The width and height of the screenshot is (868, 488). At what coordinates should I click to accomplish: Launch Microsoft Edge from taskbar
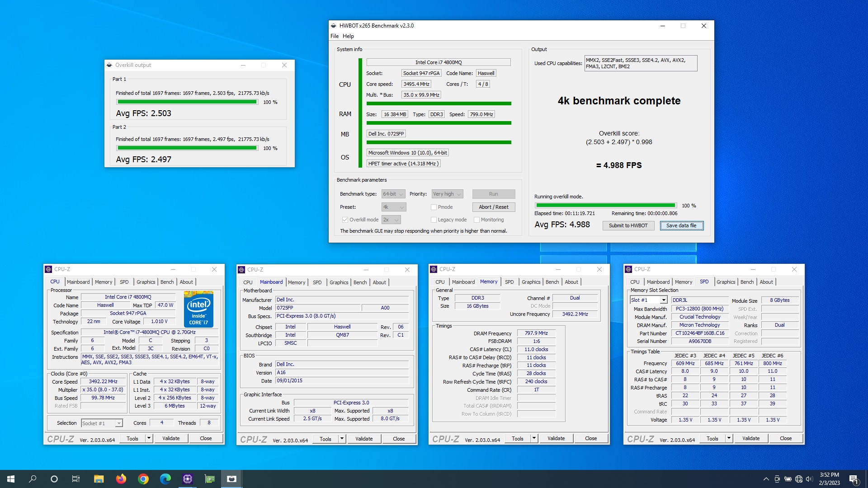coord(165,479)
